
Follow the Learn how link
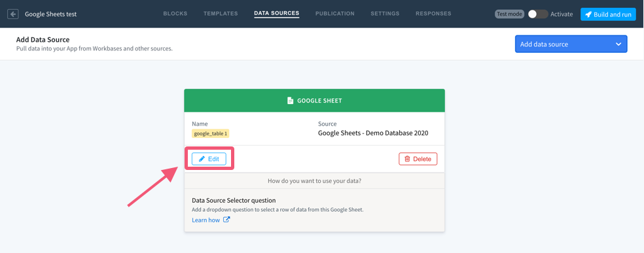pyautogui.click(x=206, y=220)
